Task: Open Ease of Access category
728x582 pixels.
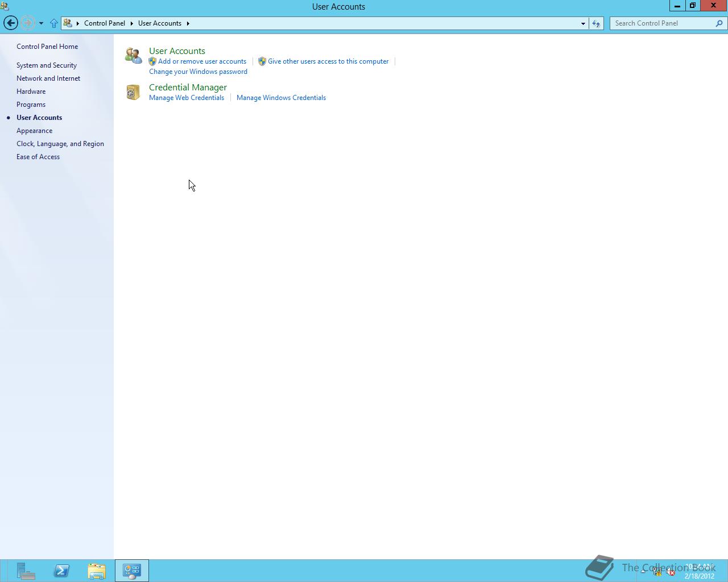Action: [38, 157]
